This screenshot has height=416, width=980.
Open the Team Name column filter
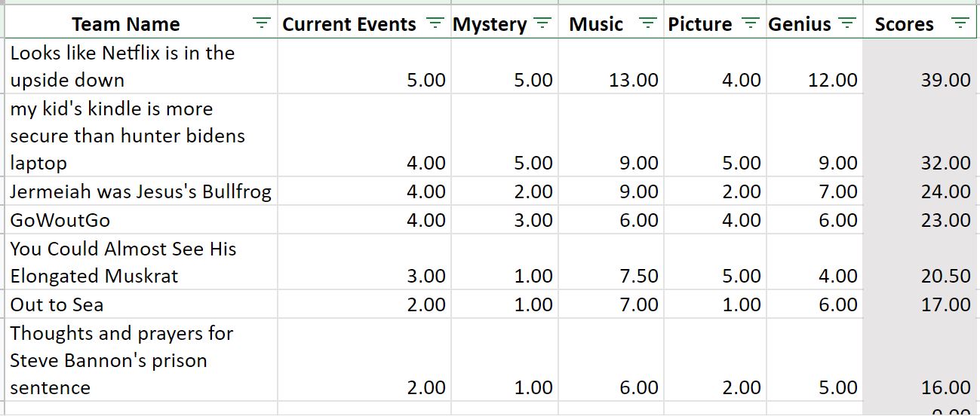coord(262,23)
